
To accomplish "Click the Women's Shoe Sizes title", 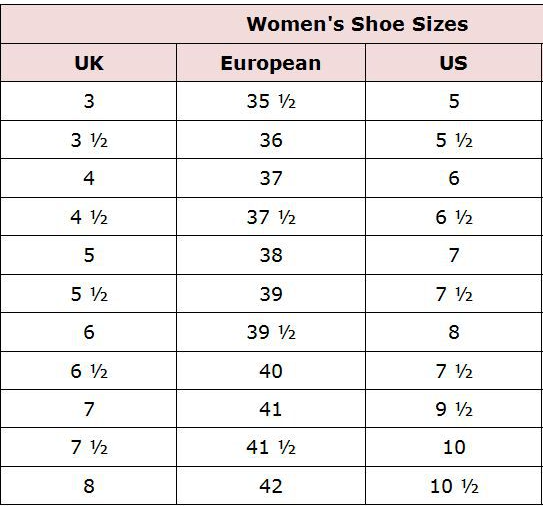I will click(x=357, y=24).
